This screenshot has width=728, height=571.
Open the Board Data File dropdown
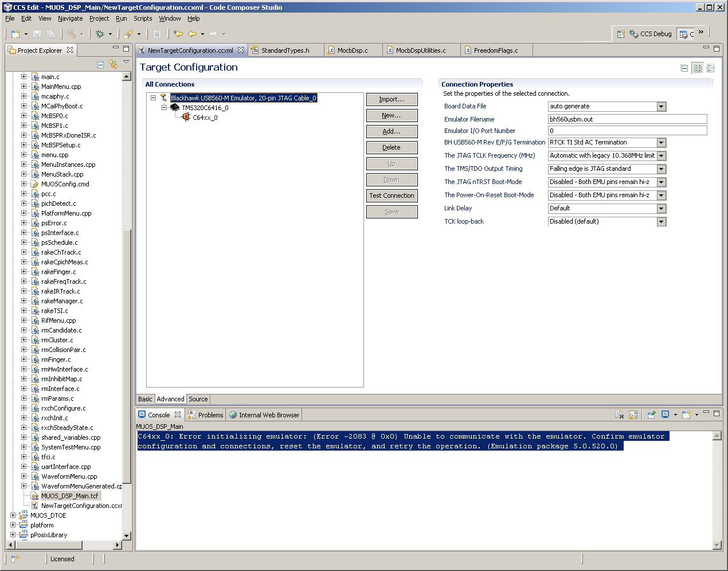pyautogui.click(x=662, y=107)
